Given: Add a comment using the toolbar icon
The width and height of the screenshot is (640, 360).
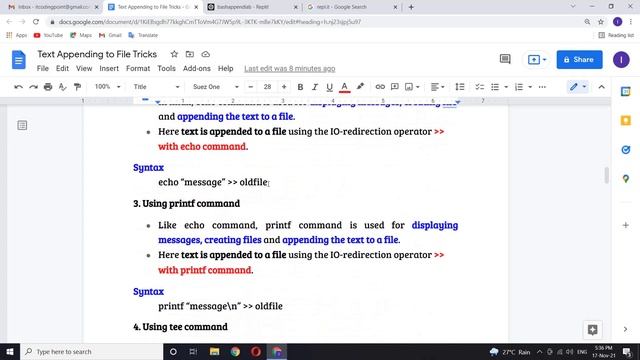Looking at the screenshot, I should click(x=394, y=87).
